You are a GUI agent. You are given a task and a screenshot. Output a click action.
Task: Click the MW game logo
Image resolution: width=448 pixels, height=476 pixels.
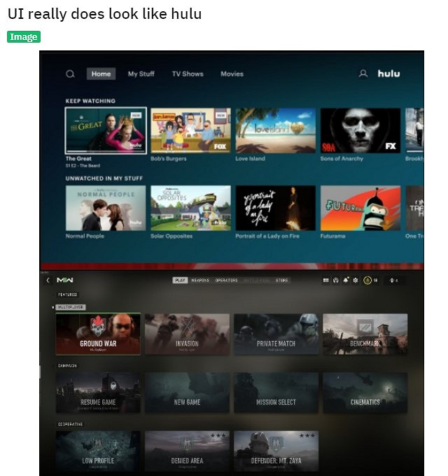(x=65, y=280)
